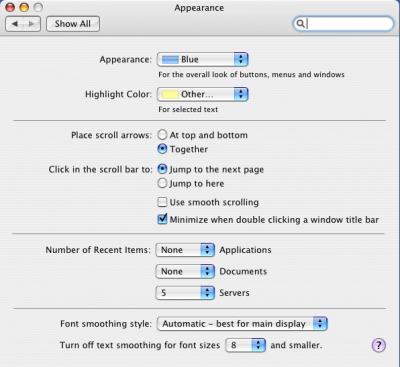Open Font smoothing style dropdown
The height and width of the screenshot is (367, 400).
click(x=242, y=324)
